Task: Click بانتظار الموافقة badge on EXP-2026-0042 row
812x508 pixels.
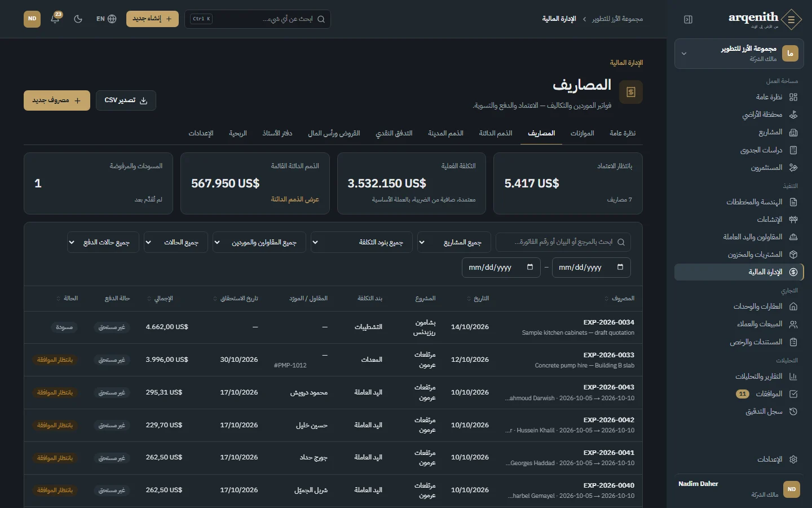Action: pos(55,425)
